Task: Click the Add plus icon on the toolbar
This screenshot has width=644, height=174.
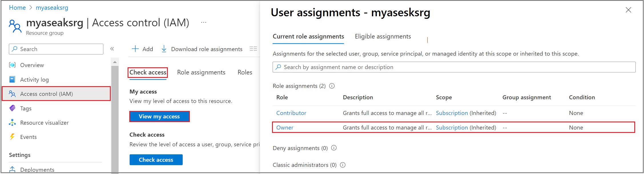Action: pyautogui.click(x=135, y=49)
